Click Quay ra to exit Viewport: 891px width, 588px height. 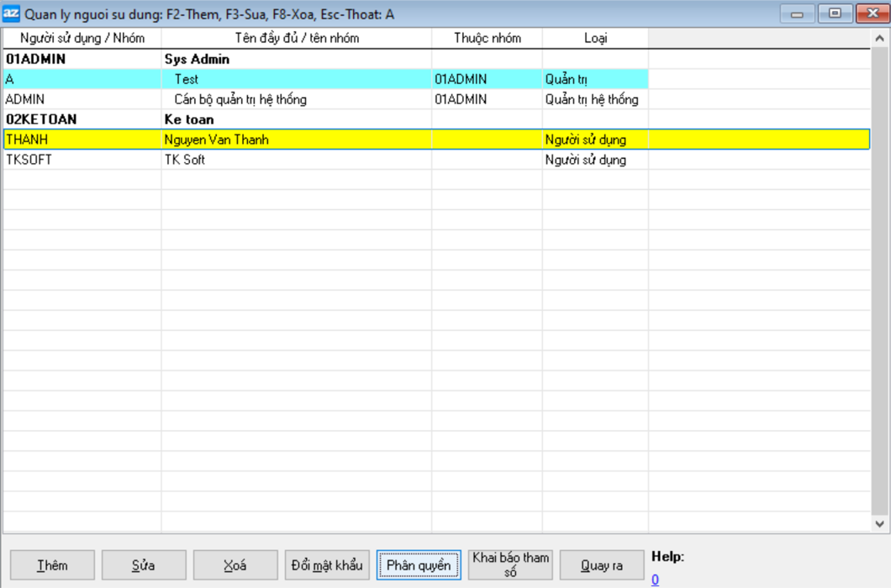pos(602,565)
